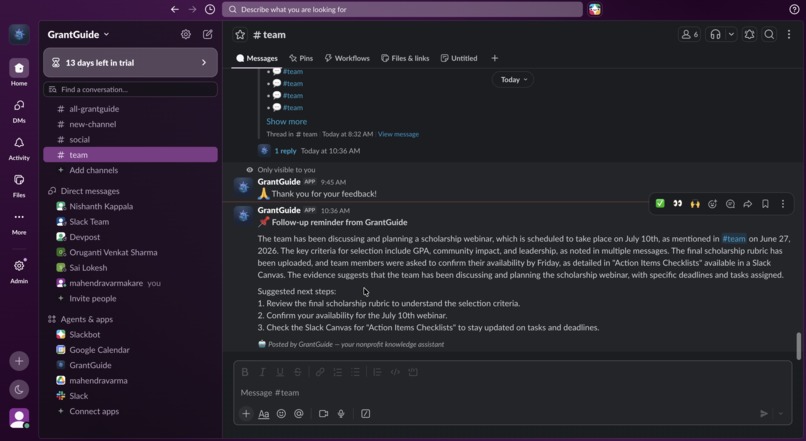Screen dimensions: 806x441
Task: Click Invite people in the sidebar
Action: click(x=131, y=299)
